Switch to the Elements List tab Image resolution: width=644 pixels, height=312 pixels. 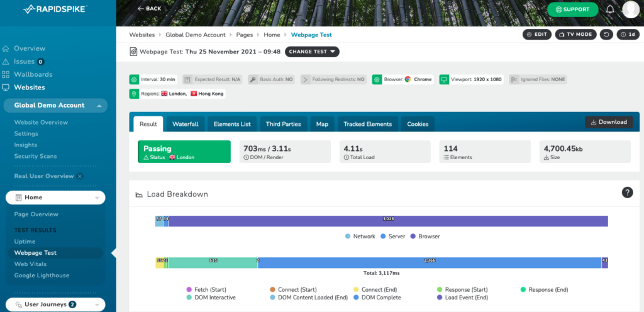point(232,124)
